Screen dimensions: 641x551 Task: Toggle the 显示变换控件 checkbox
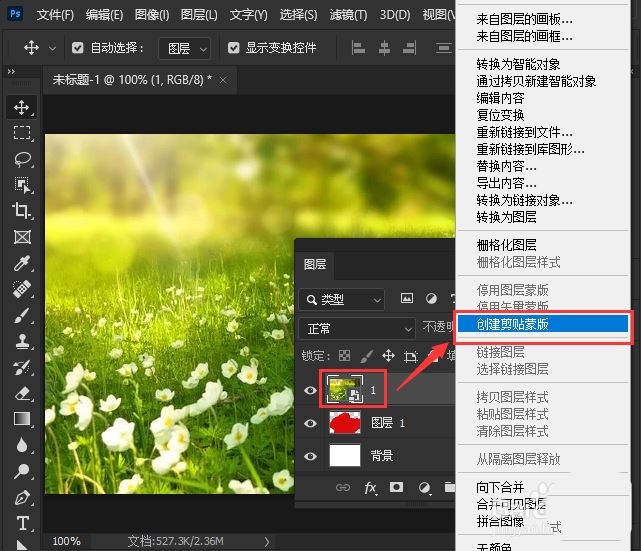pyautogui.click(x=233, y=48)
